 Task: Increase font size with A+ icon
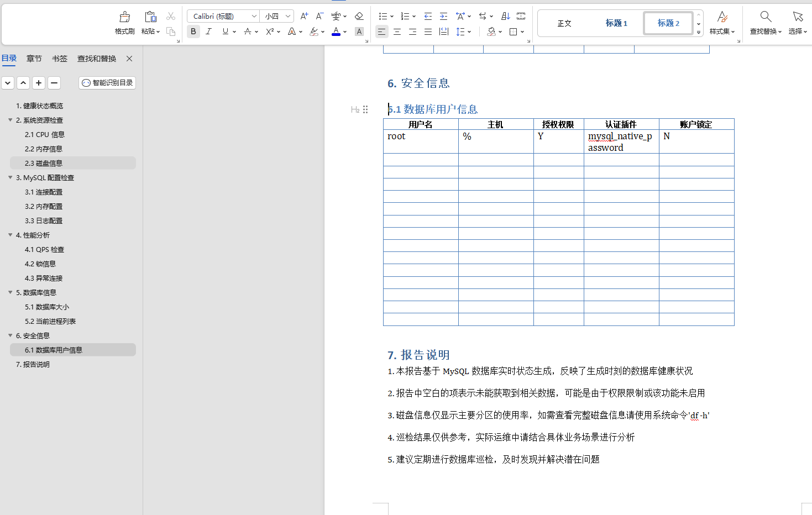pyautogui.click(x=304, y=16)
